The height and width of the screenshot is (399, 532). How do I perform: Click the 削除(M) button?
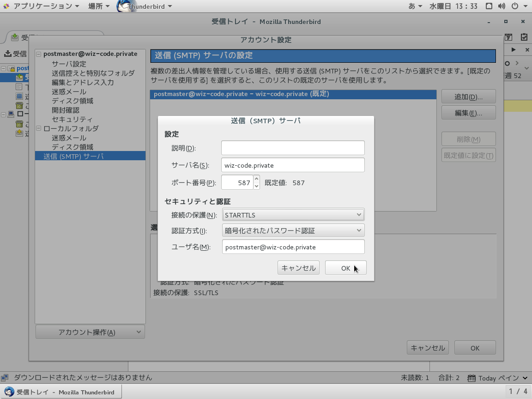point(469,139)
